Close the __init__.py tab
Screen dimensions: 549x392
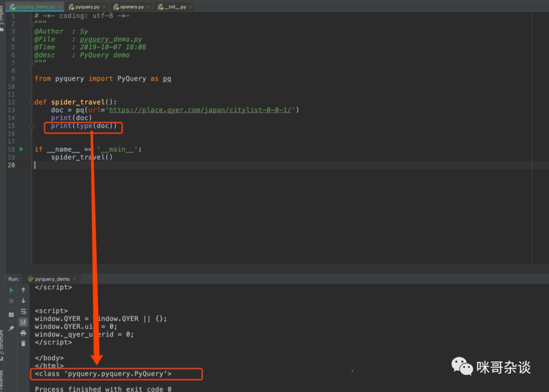[x=191, y=7]
